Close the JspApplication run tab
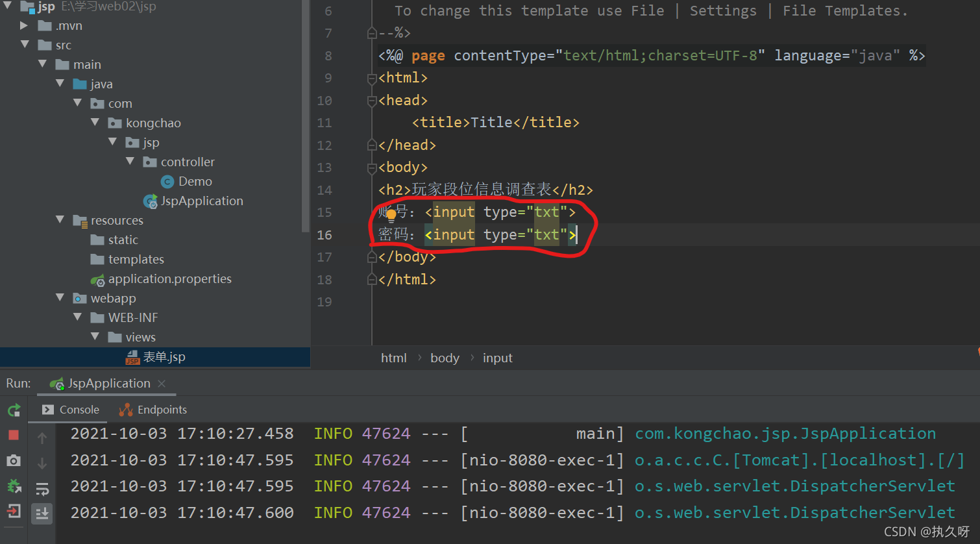 coord(162,384)
